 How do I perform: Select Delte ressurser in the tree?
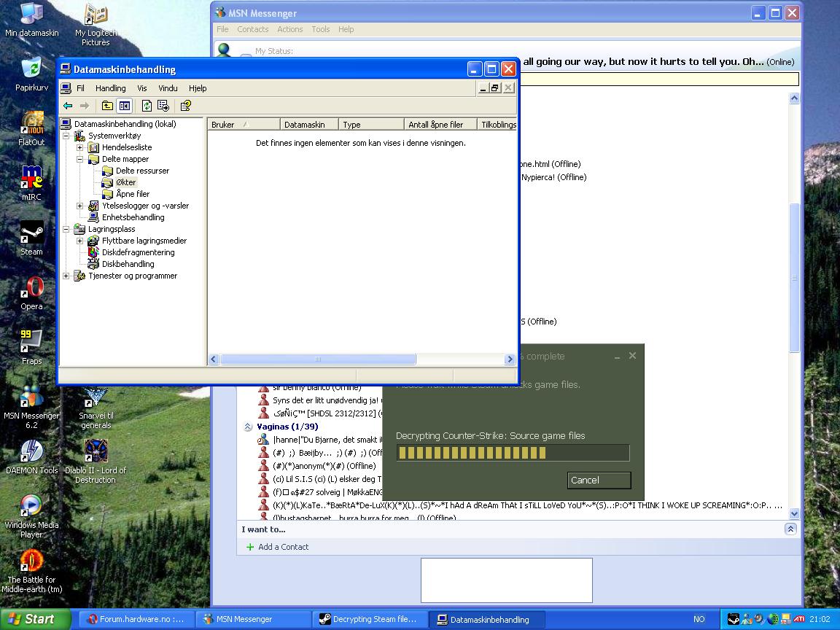pyautogui.click(x=142, y=171)
